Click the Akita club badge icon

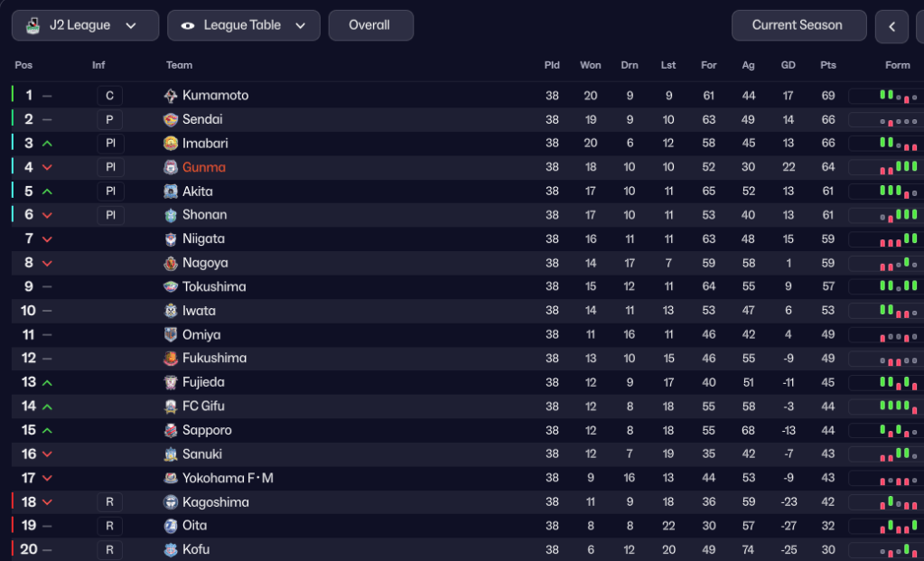click(171, 192)
